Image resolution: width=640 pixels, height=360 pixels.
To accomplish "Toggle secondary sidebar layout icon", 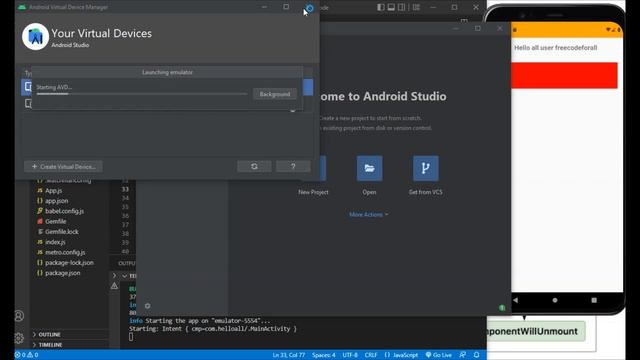I will click(402, 7).
